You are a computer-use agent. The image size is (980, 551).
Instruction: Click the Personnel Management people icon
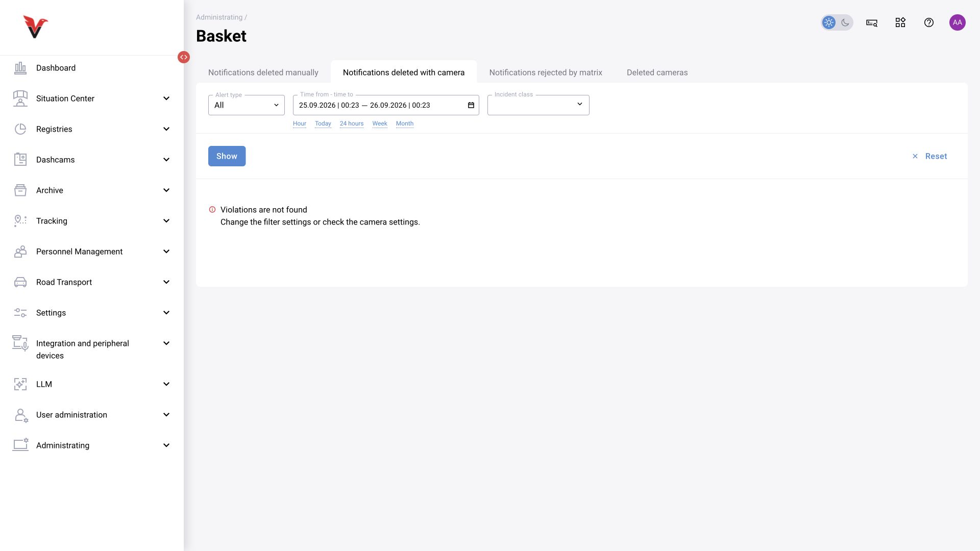pyautogui.click(x=20, y=252)
